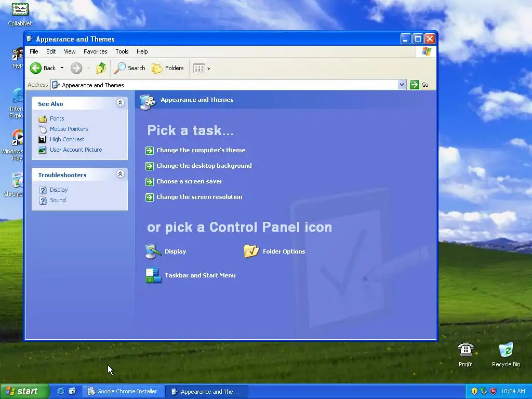Screen dimensions: 532x399
Task: Click the Display troubleshooter question-mark icon
Action: [x=43, y=190]
